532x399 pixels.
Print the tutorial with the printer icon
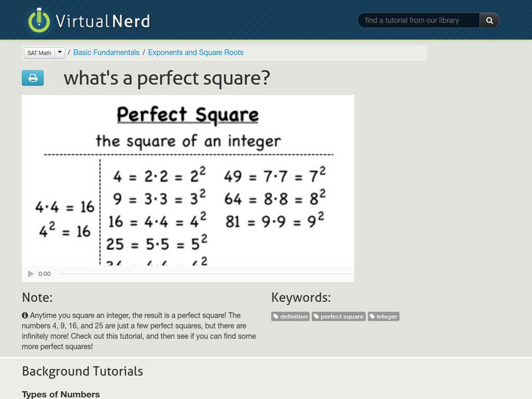[x=33, y=78]
